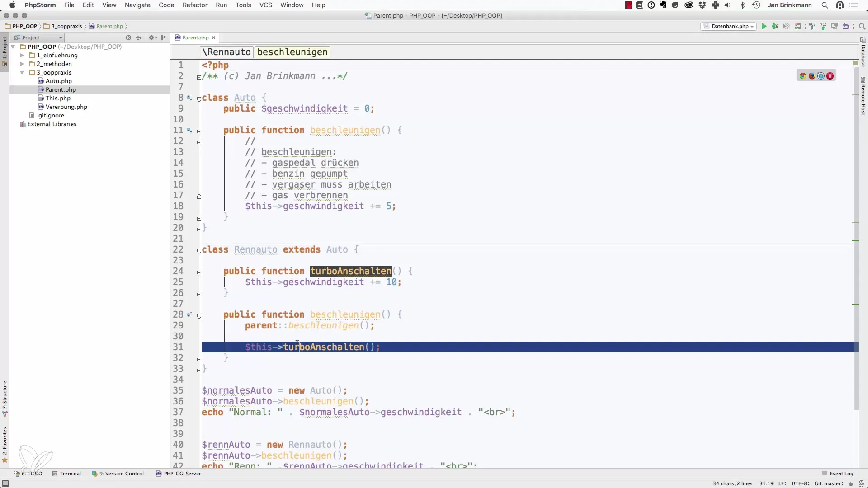Close the Parent.php editor tab

pyautogui.click(x=214, y=38)
